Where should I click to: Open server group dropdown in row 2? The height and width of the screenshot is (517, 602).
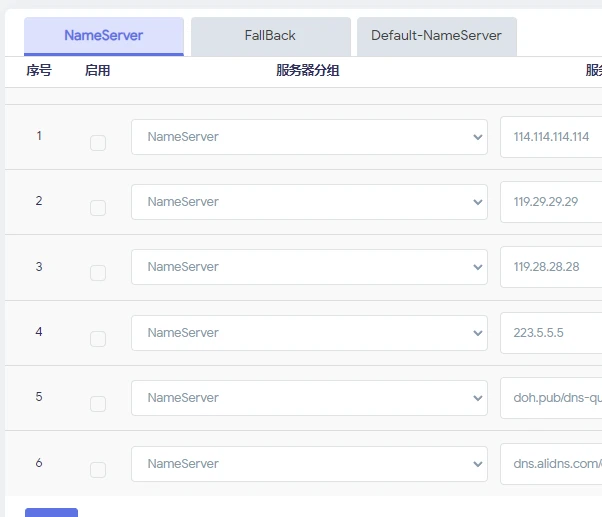tap(309, 202)
